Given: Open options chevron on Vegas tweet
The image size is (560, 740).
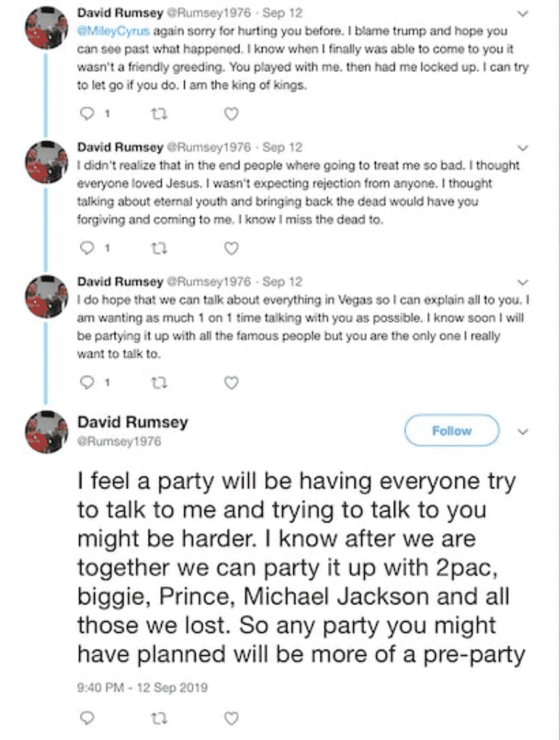Looking at the screenshot, I should [x=522, y=283].
